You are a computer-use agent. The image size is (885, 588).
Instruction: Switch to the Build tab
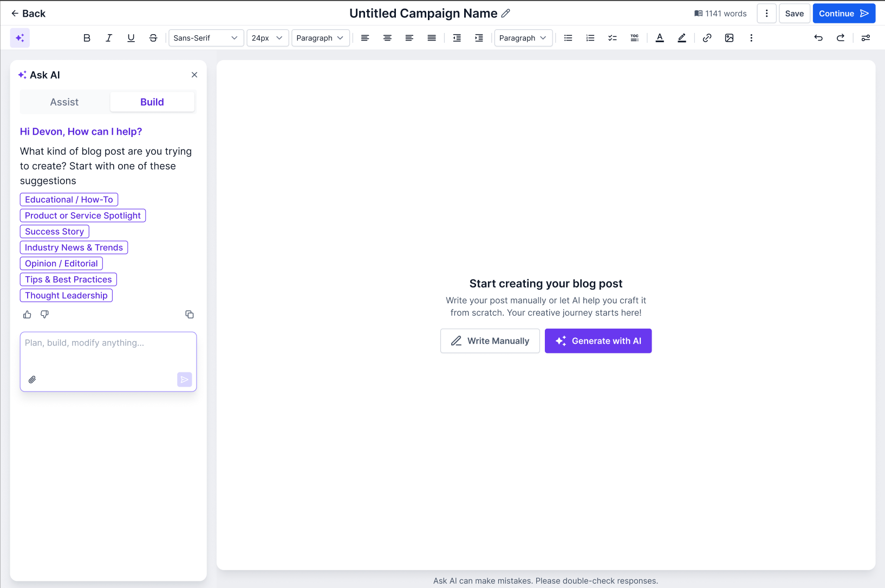pyautogui.click(x=152, y=102)
